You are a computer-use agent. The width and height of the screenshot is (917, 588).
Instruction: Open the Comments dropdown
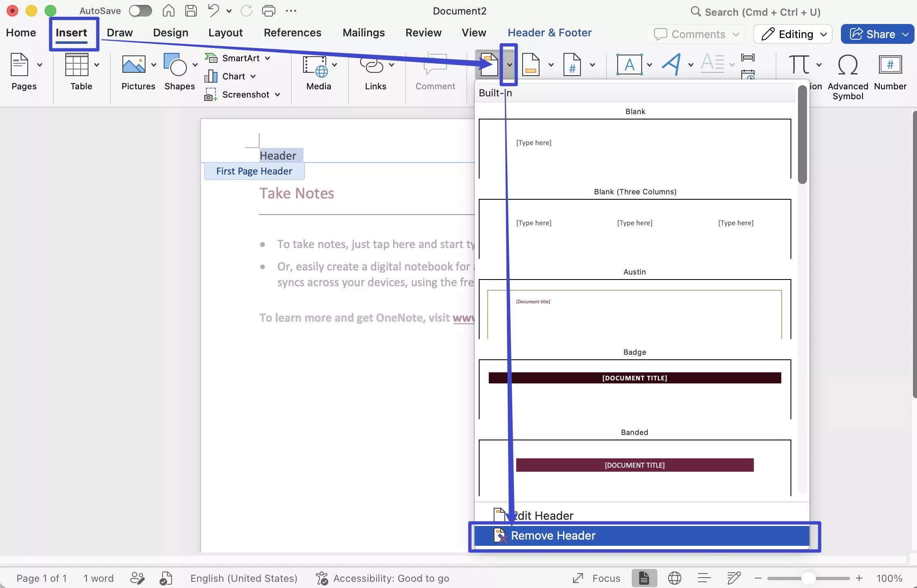pyautogui.click(x=696, y=34)
